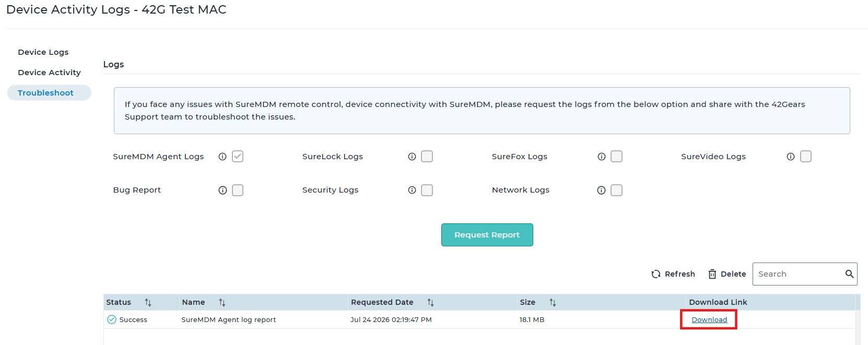Click the 'Network Logs' label
868x345 pixels.
[x=521, y=190]
